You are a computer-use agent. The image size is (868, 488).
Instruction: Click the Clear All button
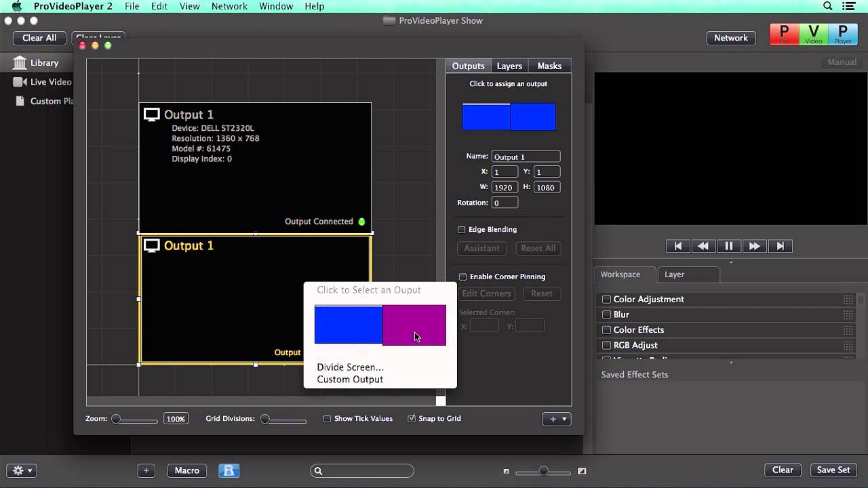pos(39,38)
